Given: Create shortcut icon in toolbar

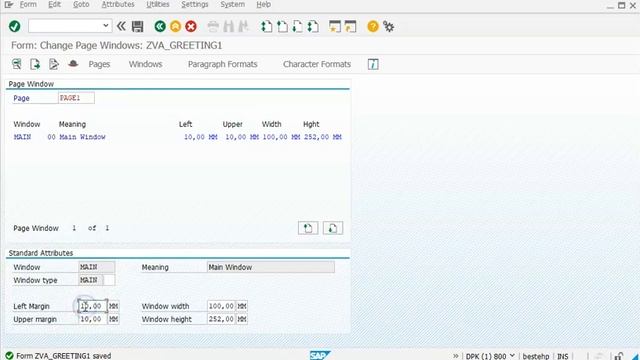Looking at the screenshot, I should [x=350, y=27].
